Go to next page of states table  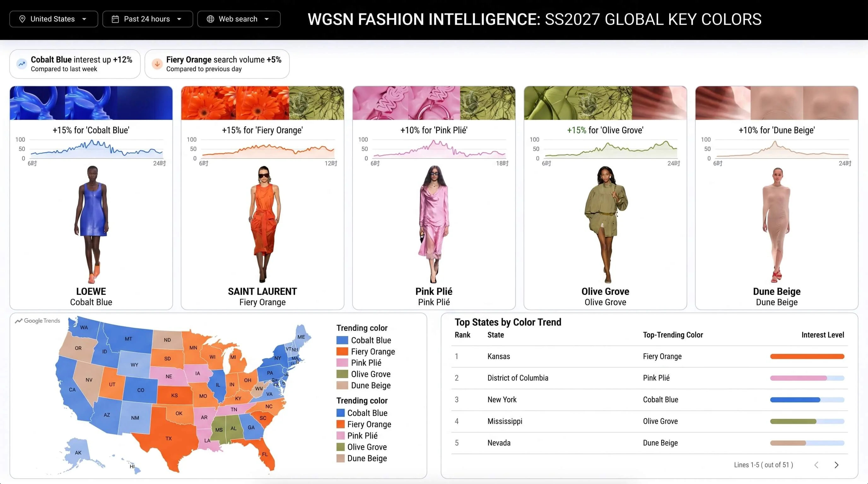point(836,465)
